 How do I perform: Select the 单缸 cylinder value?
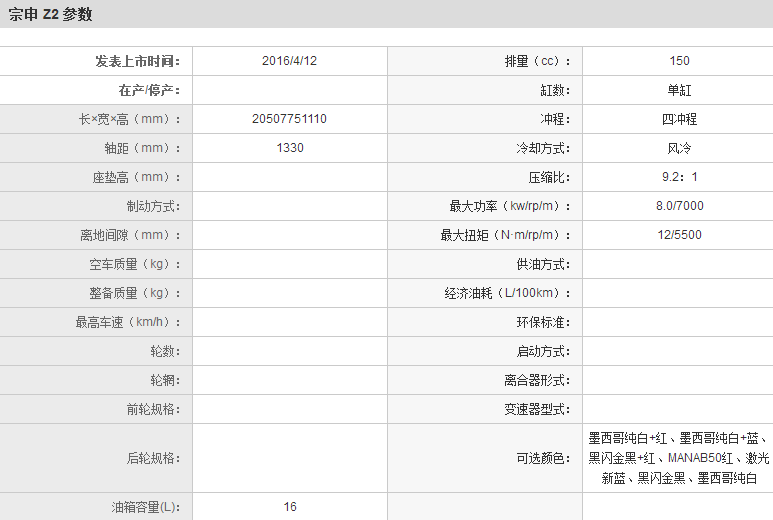click(x=679, y=90)
